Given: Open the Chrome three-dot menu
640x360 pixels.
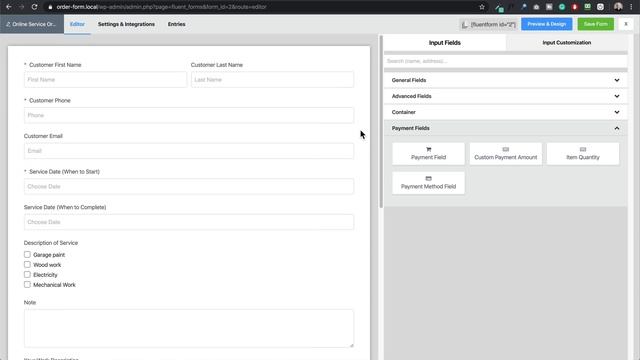Looking at the screenshot, I should click(631, 7).
